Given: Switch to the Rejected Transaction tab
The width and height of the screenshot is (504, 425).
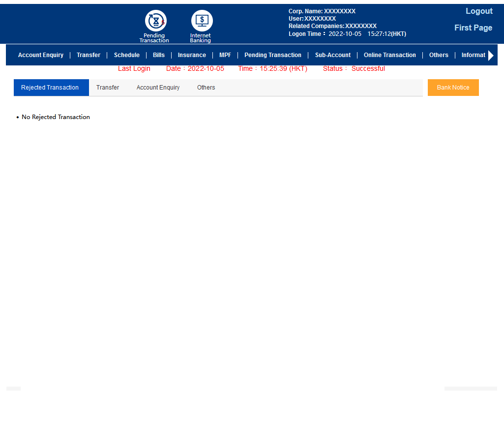Looking at the screenshot, I should pos(50,88).
